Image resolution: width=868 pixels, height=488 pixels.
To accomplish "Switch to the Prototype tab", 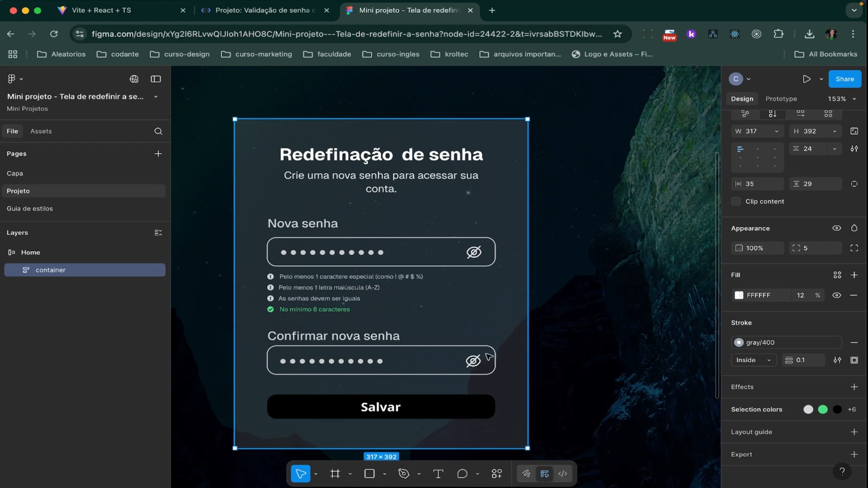I will (781, 99).
